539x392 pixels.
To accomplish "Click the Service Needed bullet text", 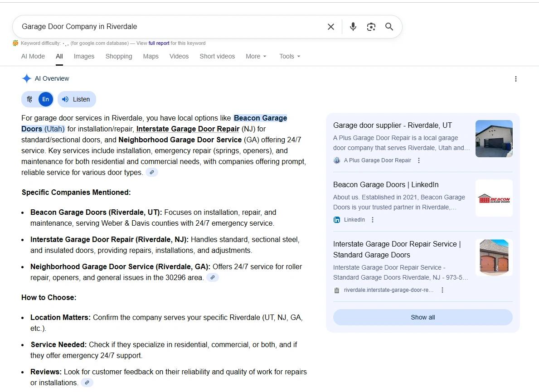I will (x=164, y=350).
